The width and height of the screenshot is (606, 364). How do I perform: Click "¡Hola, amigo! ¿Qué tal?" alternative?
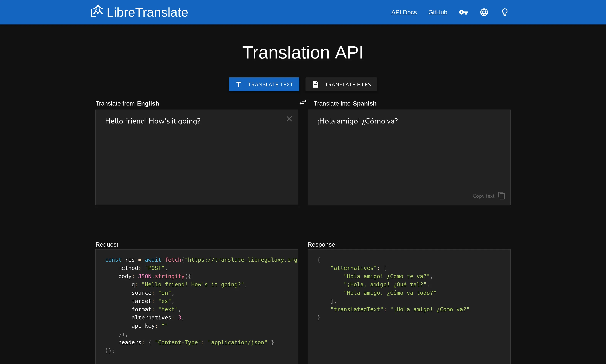(x=387, y=284)
